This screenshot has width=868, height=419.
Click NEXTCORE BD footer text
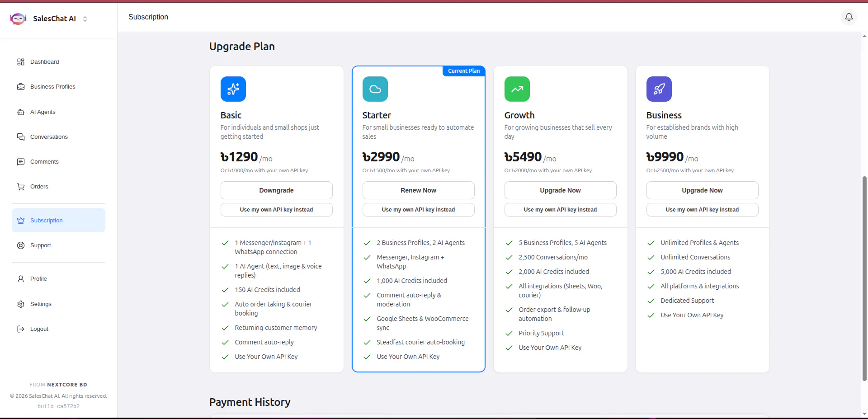click(x=67, y=385)
